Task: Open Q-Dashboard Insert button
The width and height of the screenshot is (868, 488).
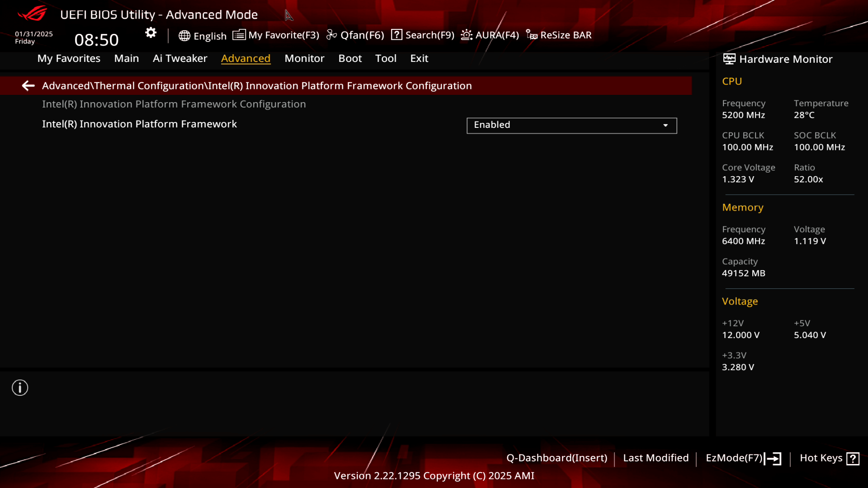Action: tap(557, 458)
